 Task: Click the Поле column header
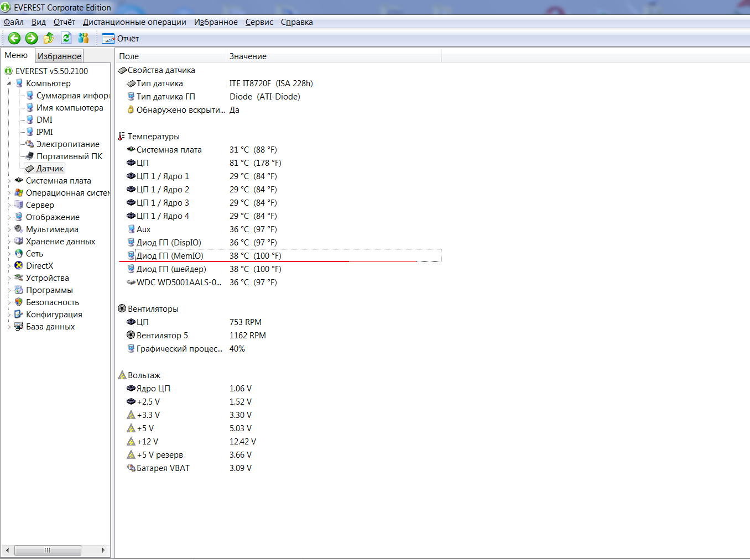[x=170, y=56]
